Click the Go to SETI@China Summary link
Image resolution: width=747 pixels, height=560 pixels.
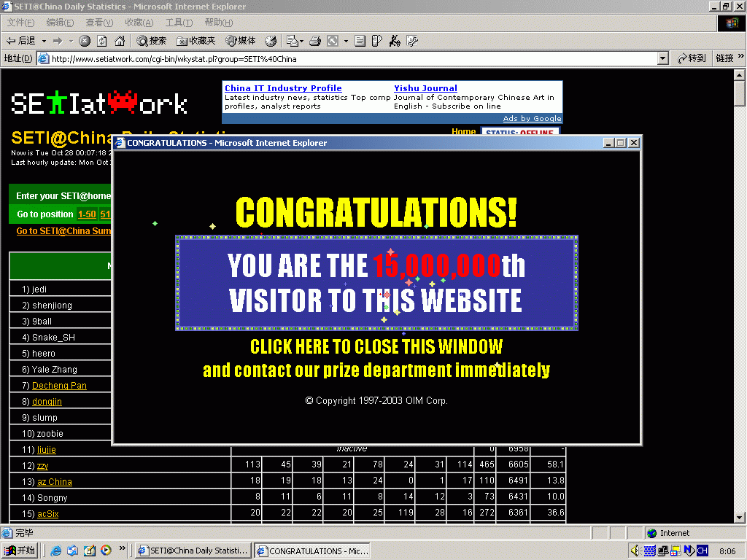click(x=63, y=231)
